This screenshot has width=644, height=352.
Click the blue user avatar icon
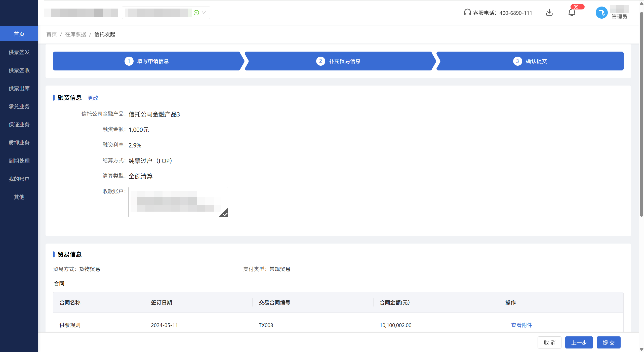(x=601, y=13)
